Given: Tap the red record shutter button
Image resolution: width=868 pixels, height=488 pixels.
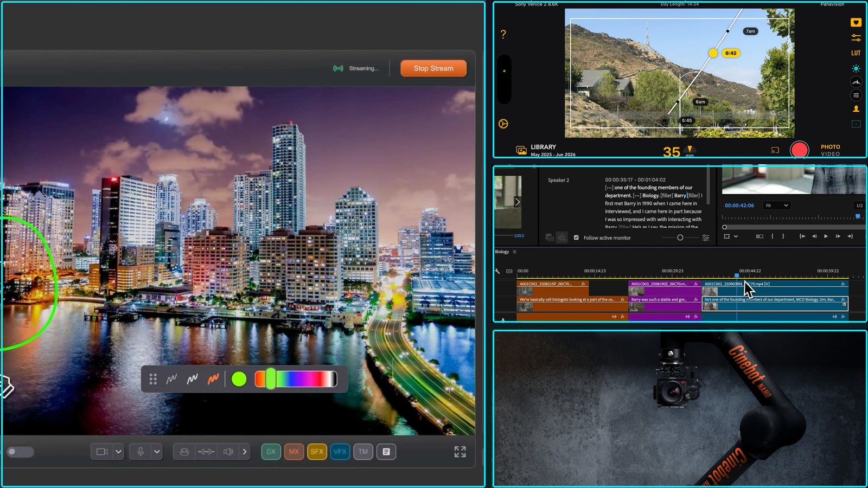Looking at the screenshot, I should (x=799, y=150).
